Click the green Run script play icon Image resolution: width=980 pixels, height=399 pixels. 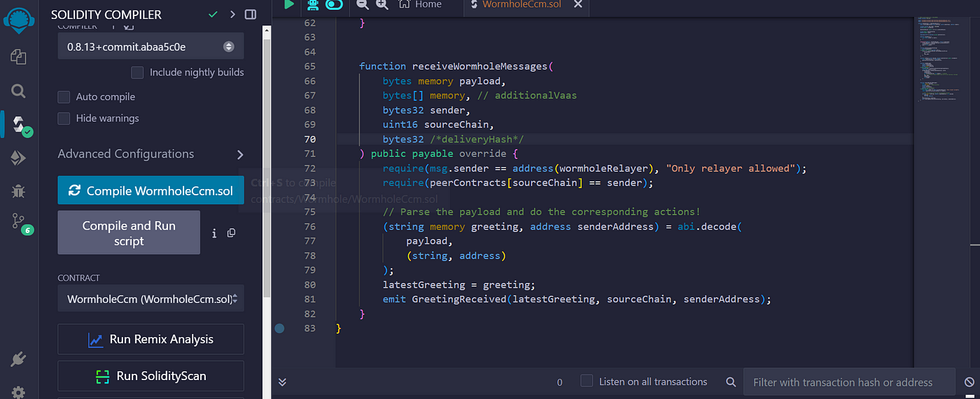coord(288,4)
